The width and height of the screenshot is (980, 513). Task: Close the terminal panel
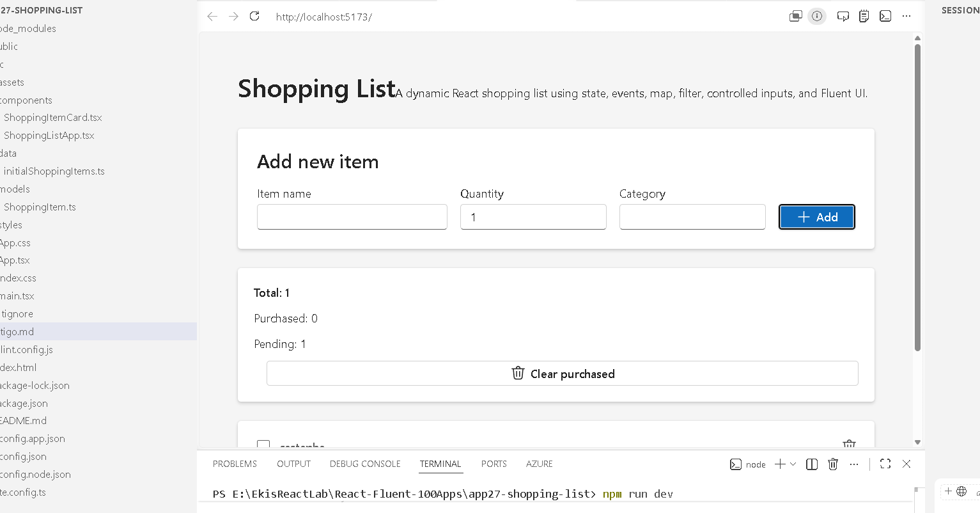click(x=906, y=464)
